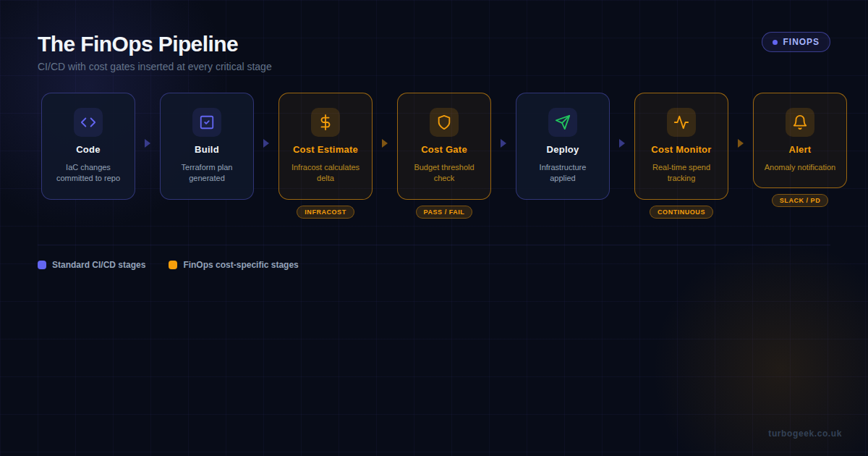The width and height of the screenshot is (868, 456).
Task: Open the Cost Estimate dollar icon
Action: (x=325, y=122)
